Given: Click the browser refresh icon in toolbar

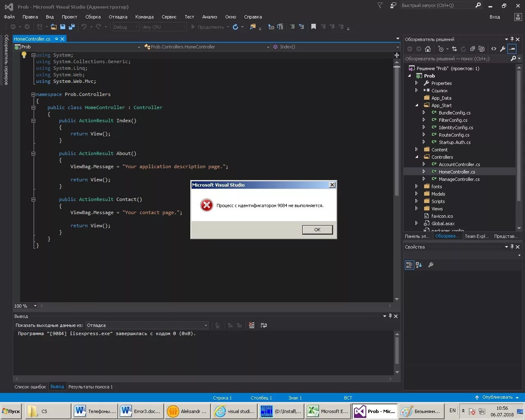Looking at the screenshot, I should (235, 27).
